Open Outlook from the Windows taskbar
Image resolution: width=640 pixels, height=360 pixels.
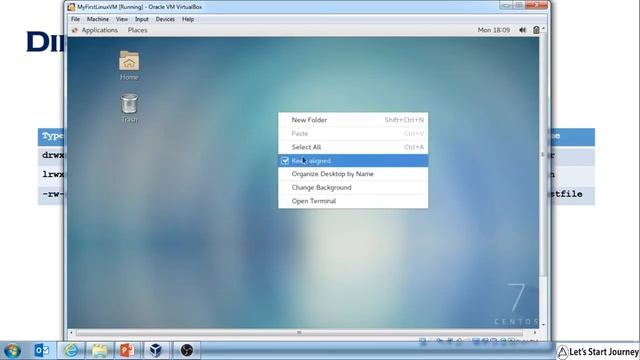pos(42,351)
